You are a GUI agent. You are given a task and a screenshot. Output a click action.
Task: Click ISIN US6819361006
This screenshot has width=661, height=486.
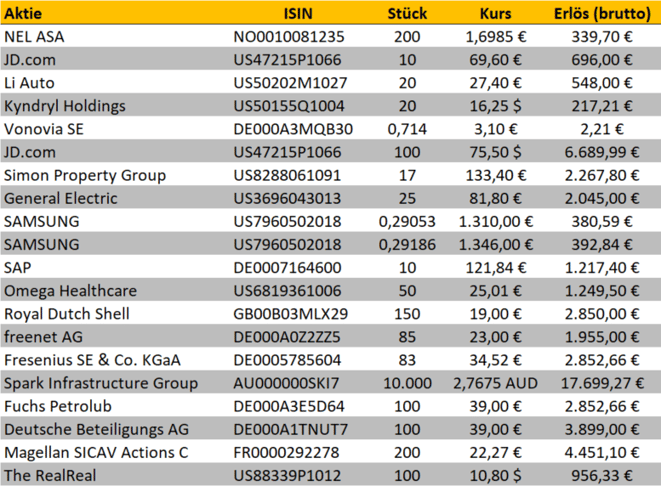[x=287, y=291]
